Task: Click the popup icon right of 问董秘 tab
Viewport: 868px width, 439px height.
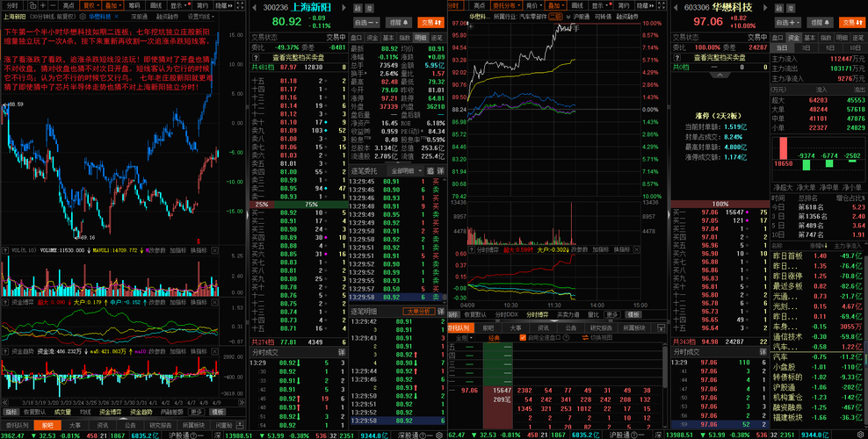Action: (x=240, y=425)
